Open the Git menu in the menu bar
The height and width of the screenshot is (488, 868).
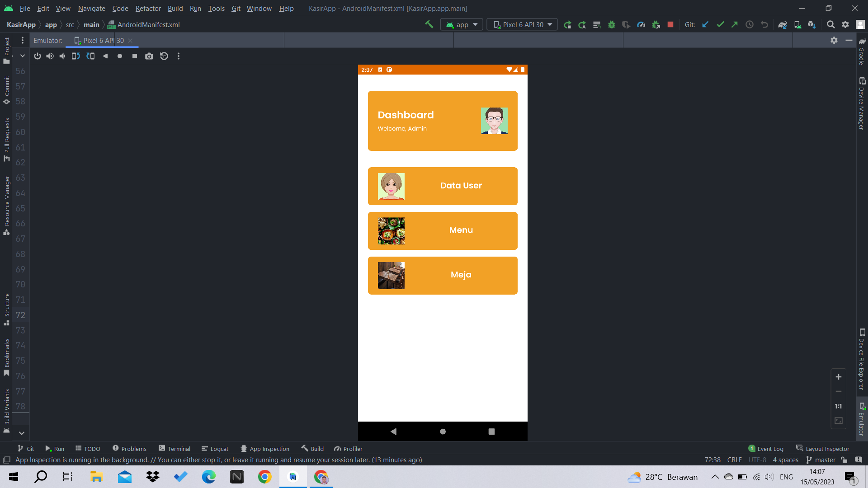236,8
